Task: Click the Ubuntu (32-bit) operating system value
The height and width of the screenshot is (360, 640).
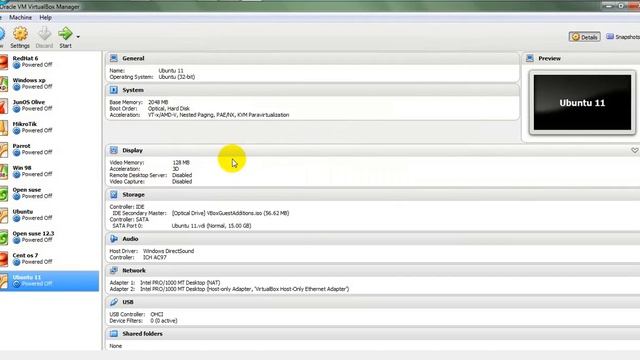Action: 177,77
